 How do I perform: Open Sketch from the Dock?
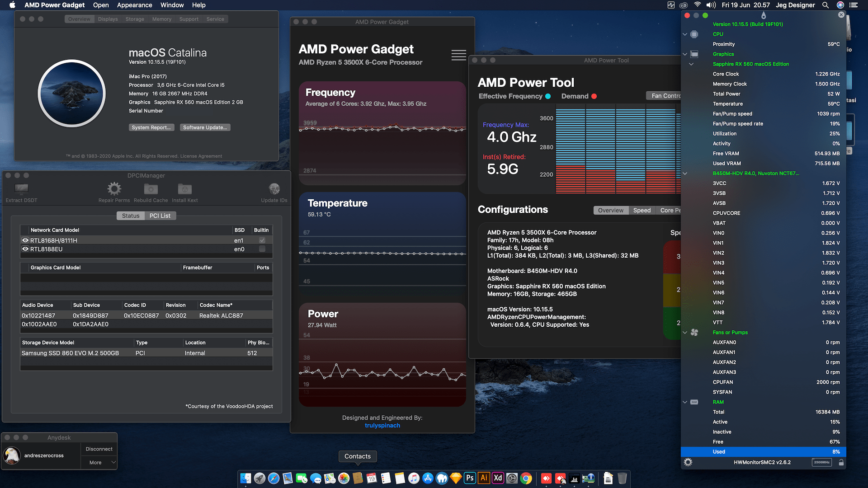coord(456,478)
